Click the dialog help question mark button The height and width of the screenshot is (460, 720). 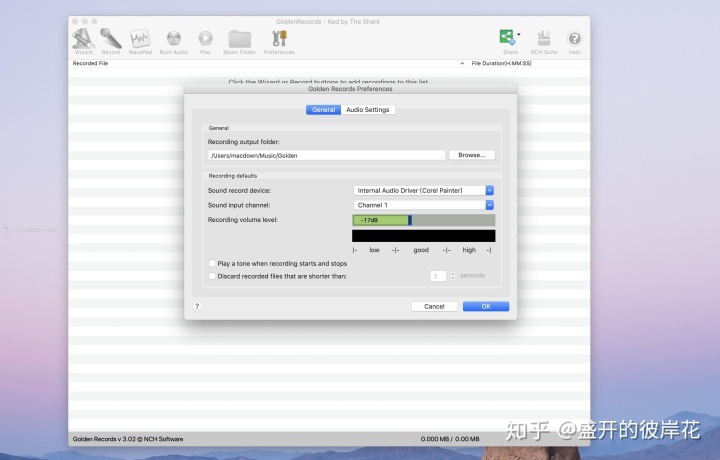[x=197, y=306]
